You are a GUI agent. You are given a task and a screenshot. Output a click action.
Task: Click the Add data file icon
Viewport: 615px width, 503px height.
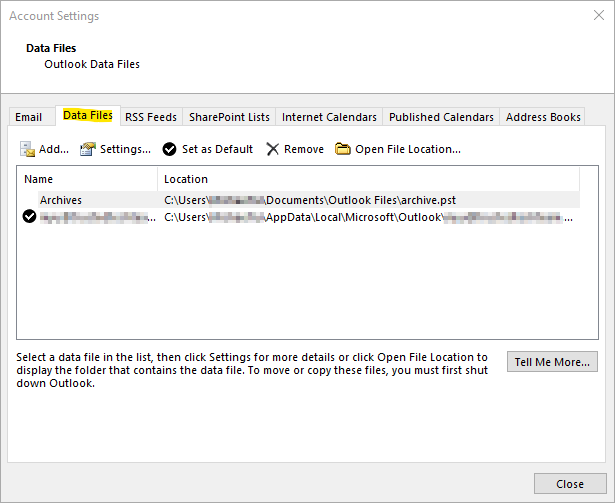click(x=27, y=149)
